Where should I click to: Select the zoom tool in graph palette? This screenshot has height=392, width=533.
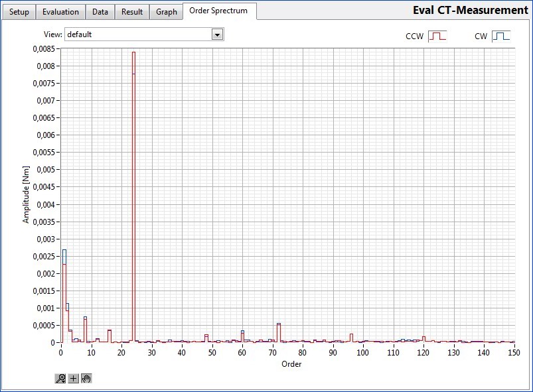[61, 378]
